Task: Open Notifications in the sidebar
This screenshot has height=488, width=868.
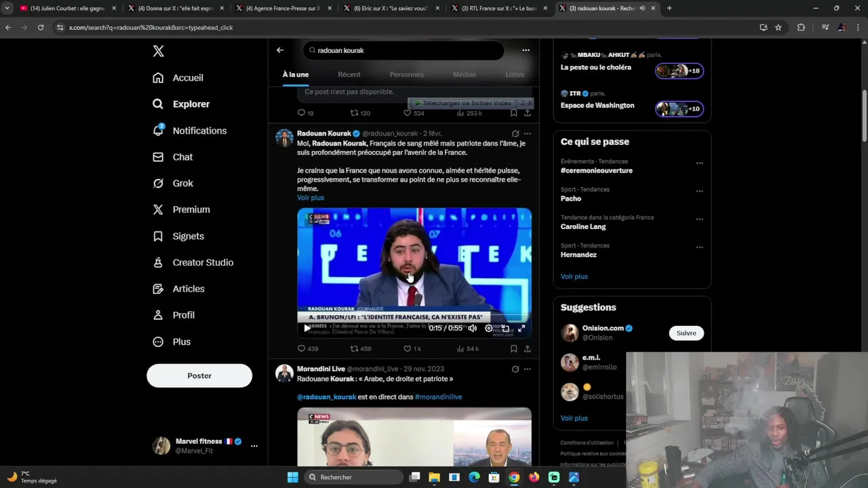Action: click(x=189, y=130)
